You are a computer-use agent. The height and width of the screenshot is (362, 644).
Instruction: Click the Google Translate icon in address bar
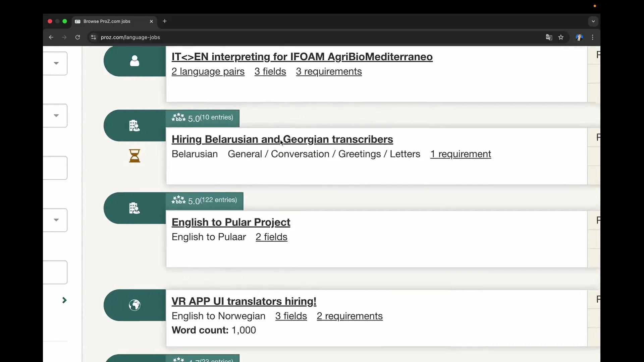click(x=549, y=37)
